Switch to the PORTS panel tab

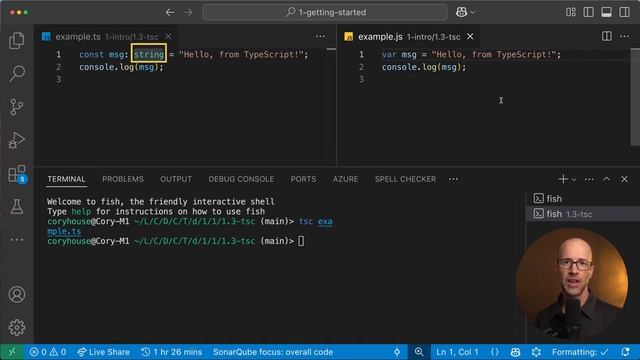point(303,179)
